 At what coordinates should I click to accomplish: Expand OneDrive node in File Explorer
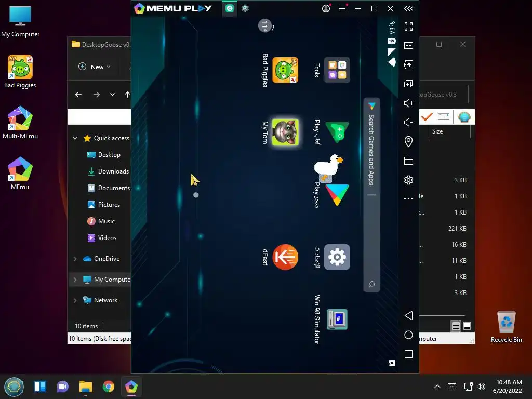(x=75, y=259)
